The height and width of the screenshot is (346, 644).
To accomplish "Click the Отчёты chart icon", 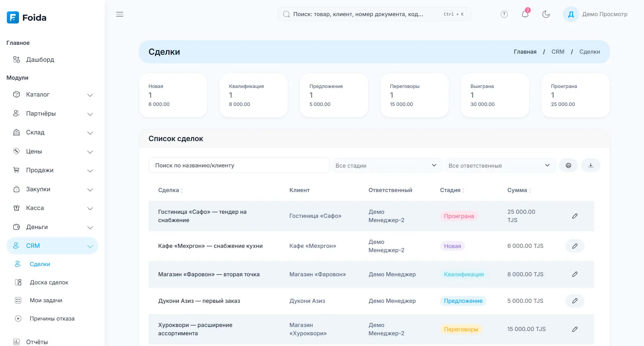I will point(16,342).
